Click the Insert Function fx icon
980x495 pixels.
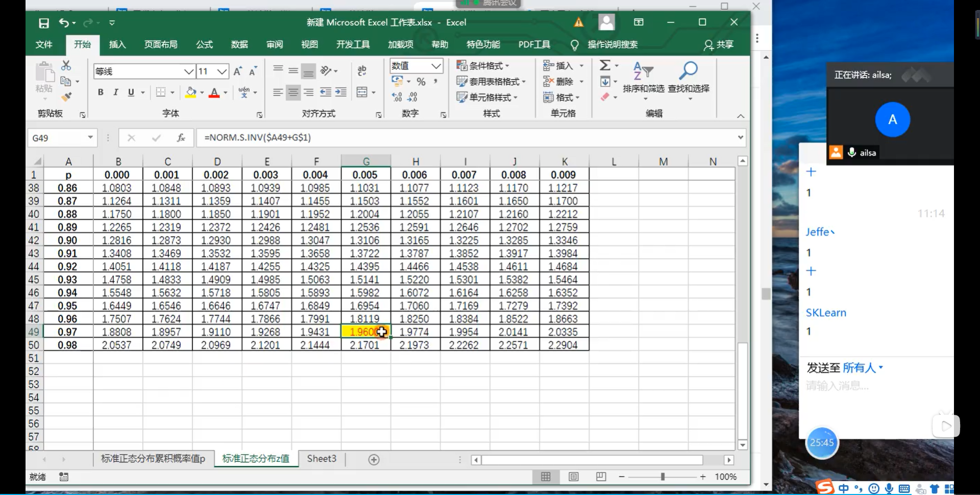(181, 137)
